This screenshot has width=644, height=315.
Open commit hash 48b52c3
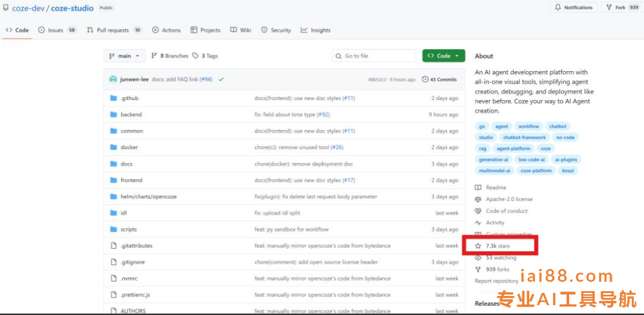pyautogui.click(x=376, y=80)
